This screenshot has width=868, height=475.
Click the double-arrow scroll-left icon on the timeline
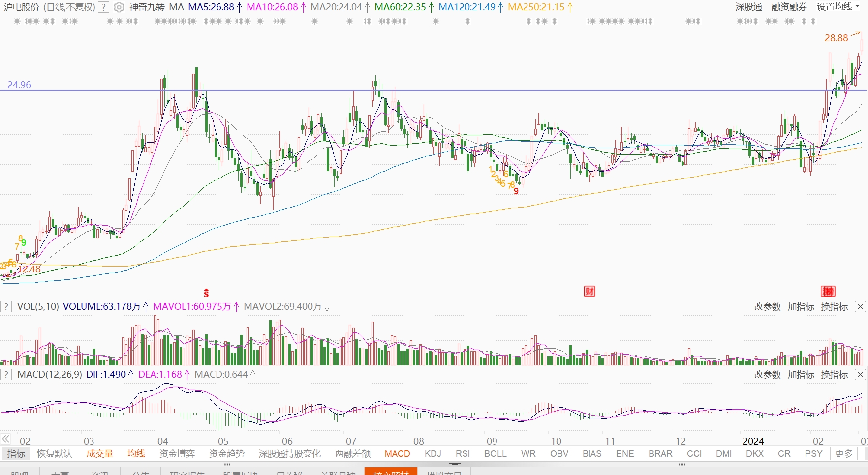[x=6, y=439]
